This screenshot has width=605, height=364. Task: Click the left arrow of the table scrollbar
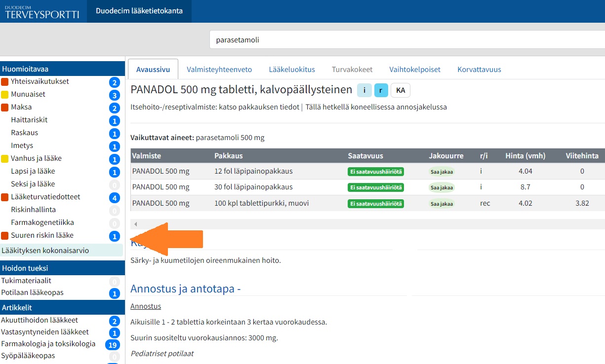coord(136,224)
